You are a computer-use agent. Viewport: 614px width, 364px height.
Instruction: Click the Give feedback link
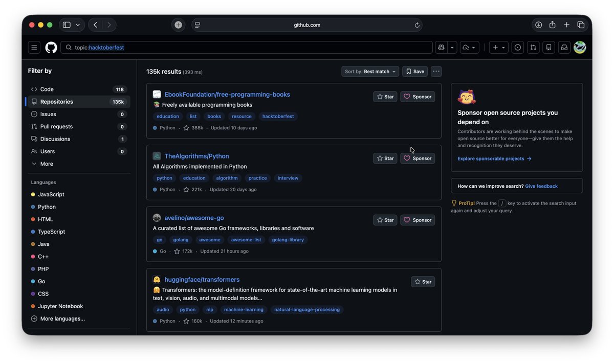[x=541, y=186]
